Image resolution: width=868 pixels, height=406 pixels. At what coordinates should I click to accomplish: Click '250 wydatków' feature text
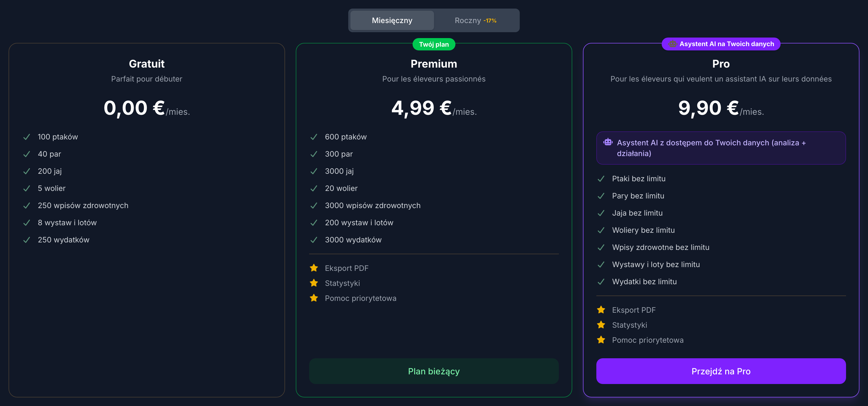coord(63,240)
